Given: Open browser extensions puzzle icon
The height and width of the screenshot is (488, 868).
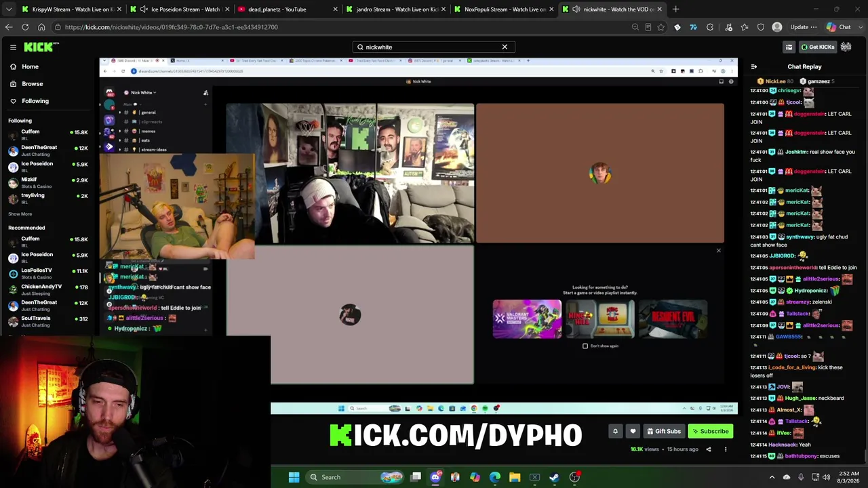Looking at the screenshot, I should [710, 27].
